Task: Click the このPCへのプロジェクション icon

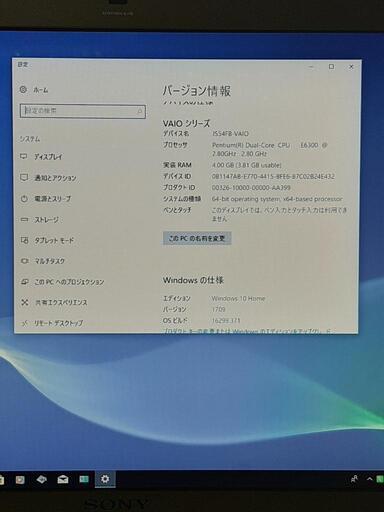Action: pos(25,282)
